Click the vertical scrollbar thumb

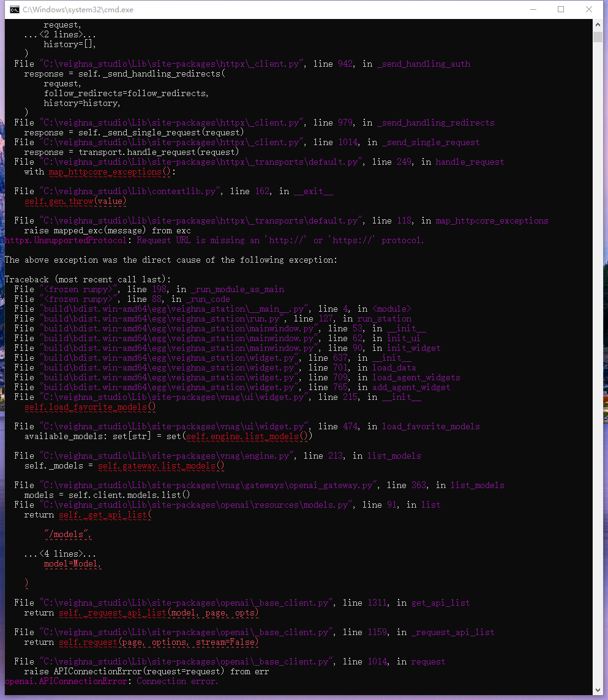pos(598,37)
